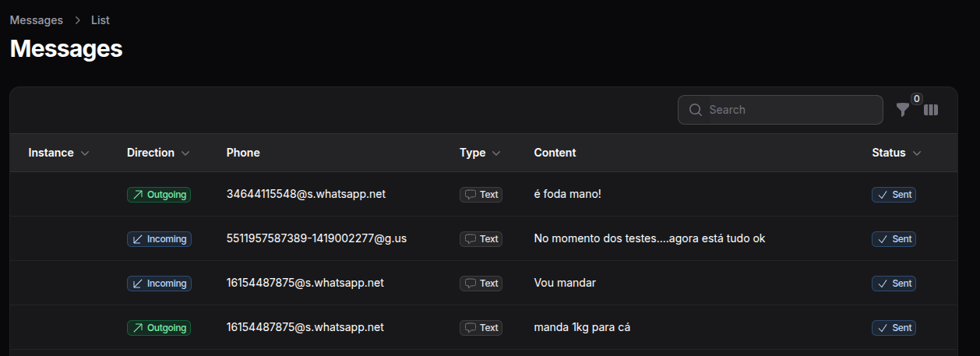The width and height of the screenshot is (980, 356).
Task: Select the message 'No momento dos testes....agora está tudo ok'
Action: (x=649, y=239)
